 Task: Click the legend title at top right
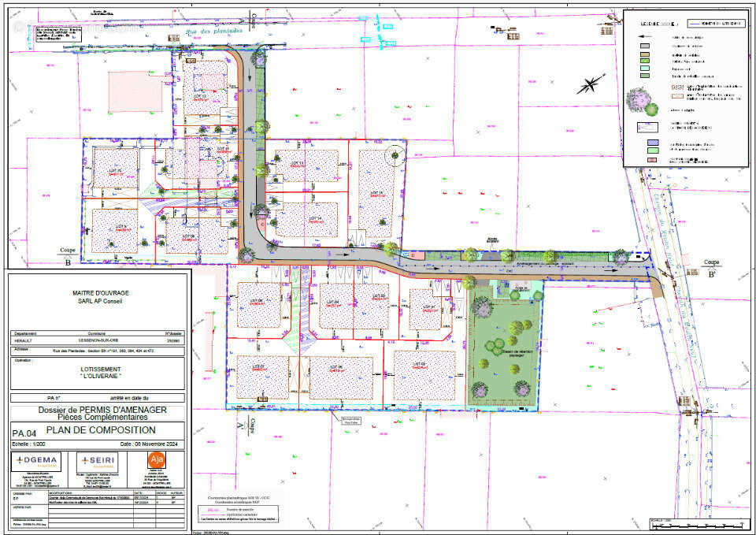pyautogui.click(x=660, y=23)
